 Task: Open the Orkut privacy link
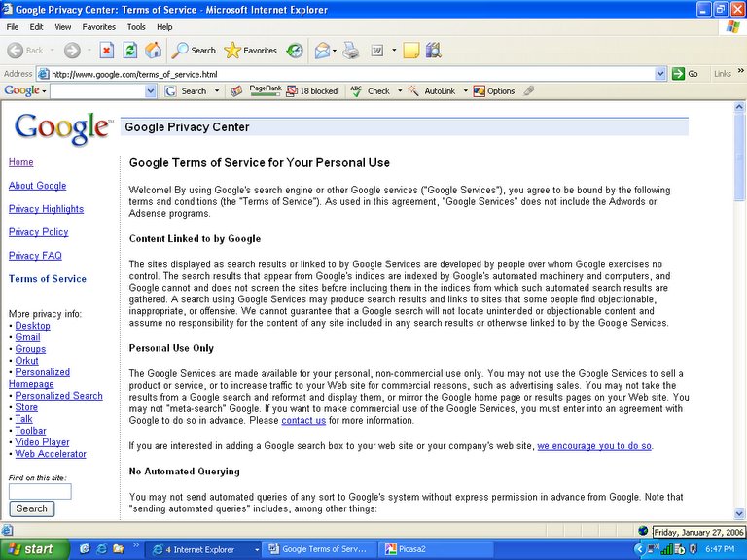tap(26, 361)
